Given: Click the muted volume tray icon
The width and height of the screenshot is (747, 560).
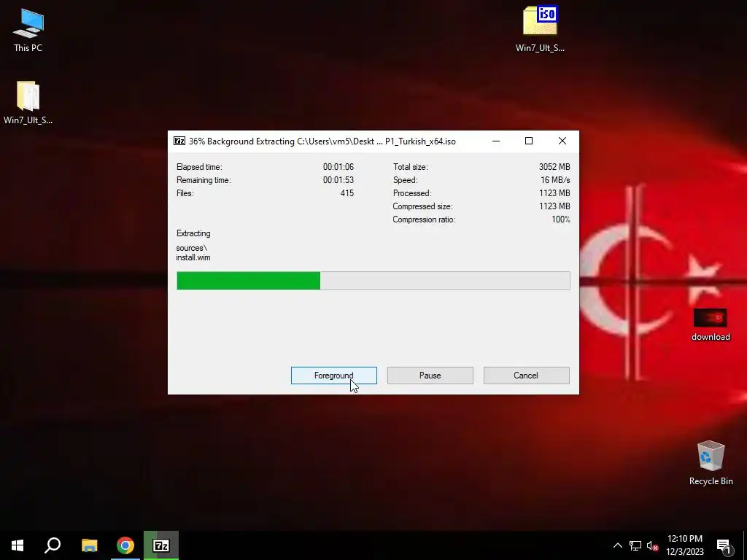Looking at the screenshot, I should pos(652,545).
